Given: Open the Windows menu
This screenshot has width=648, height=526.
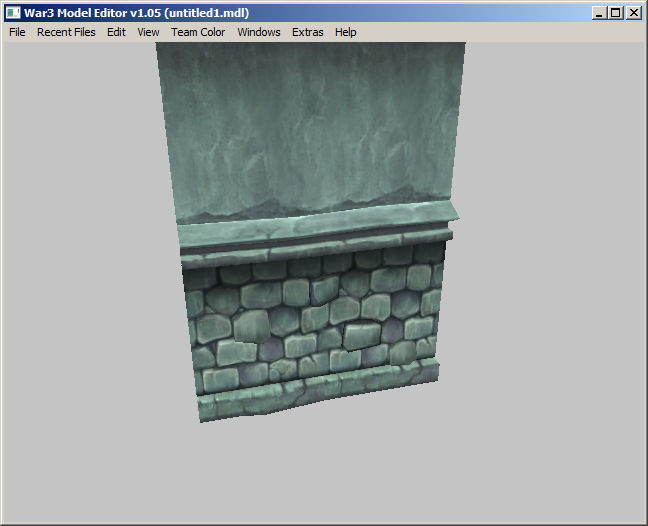Looking at the screenshot, I should pyautogui.click(x=259, y=32).
